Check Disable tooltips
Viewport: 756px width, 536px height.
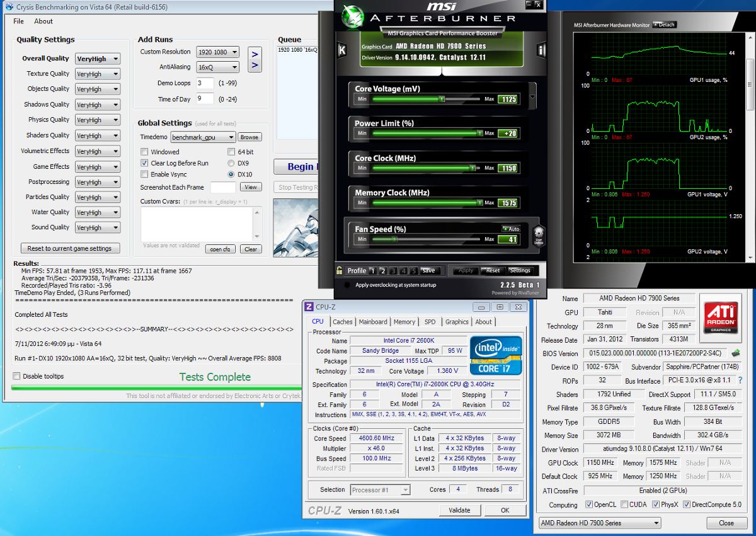[x=16, y=376]
